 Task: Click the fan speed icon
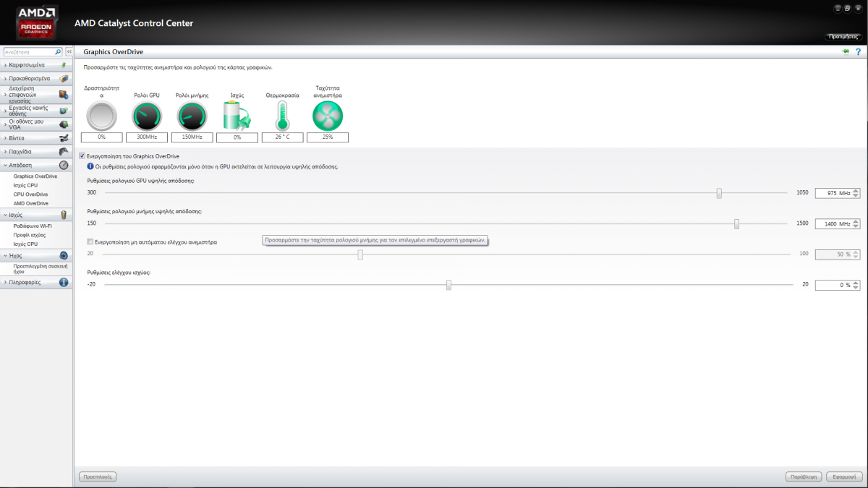click(x=328, y=116)
